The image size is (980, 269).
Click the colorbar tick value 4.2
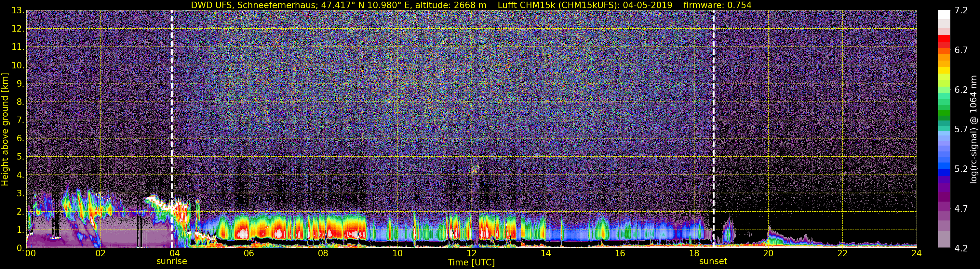(961, 248)
